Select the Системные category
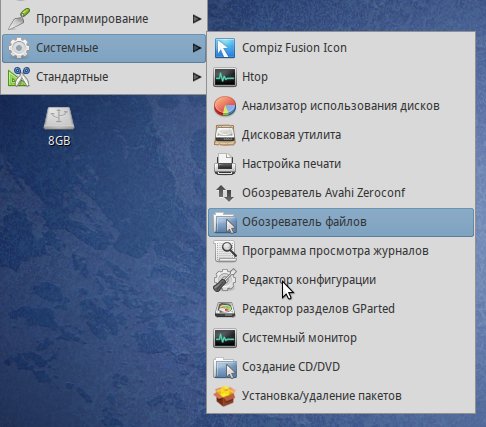 coord(104,48)
